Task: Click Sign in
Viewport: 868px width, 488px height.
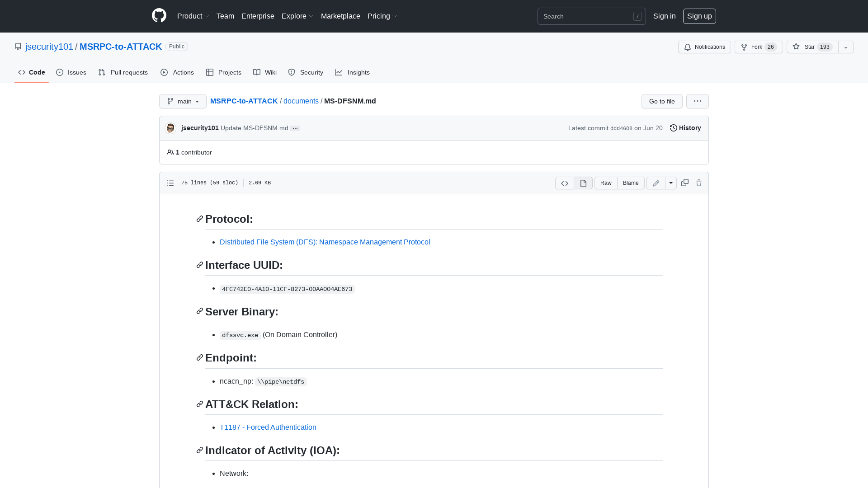Action: [664, 16]
